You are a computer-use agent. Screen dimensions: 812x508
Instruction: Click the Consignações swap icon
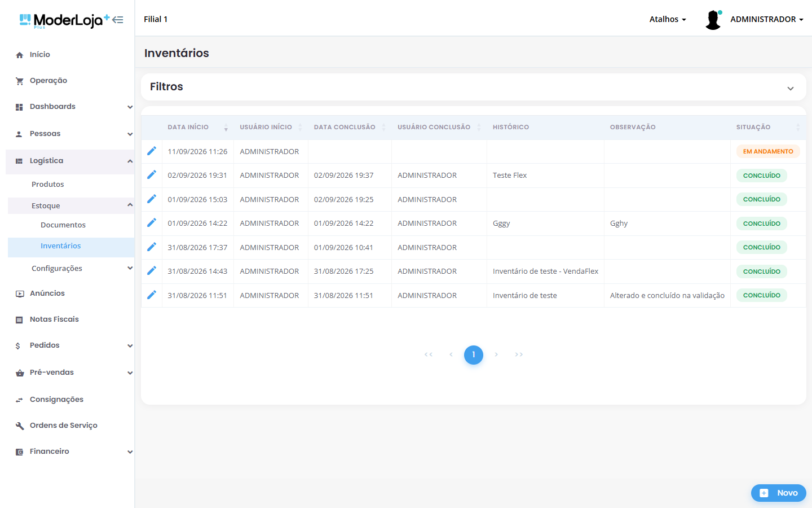click(19, 400)
